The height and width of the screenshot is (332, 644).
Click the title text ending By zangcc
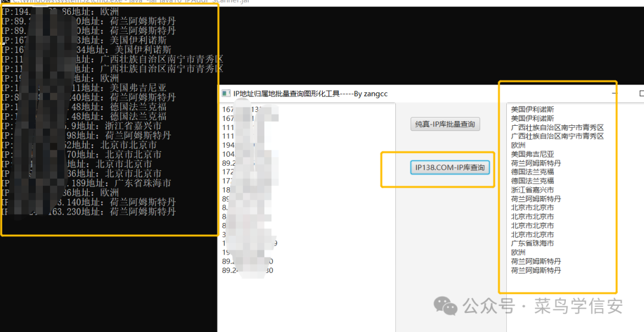coord(310,94)
